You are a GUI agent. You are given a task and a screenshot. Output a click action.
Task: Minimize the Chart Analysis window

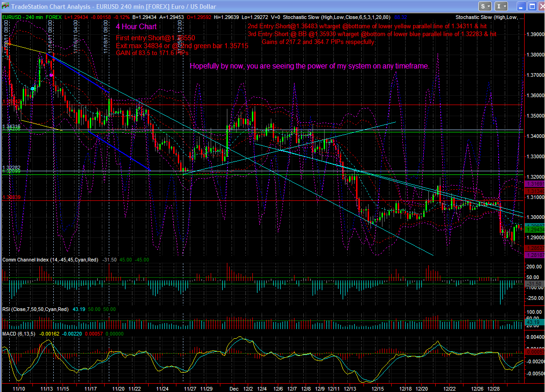(520, 6)
